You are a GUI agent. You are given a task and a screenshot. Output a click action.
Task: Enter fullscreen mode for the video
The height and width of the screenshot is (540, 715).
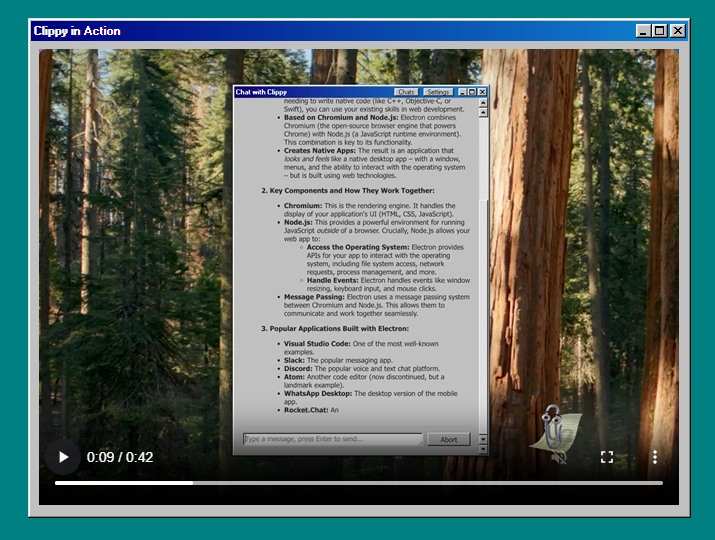point(607,457)
